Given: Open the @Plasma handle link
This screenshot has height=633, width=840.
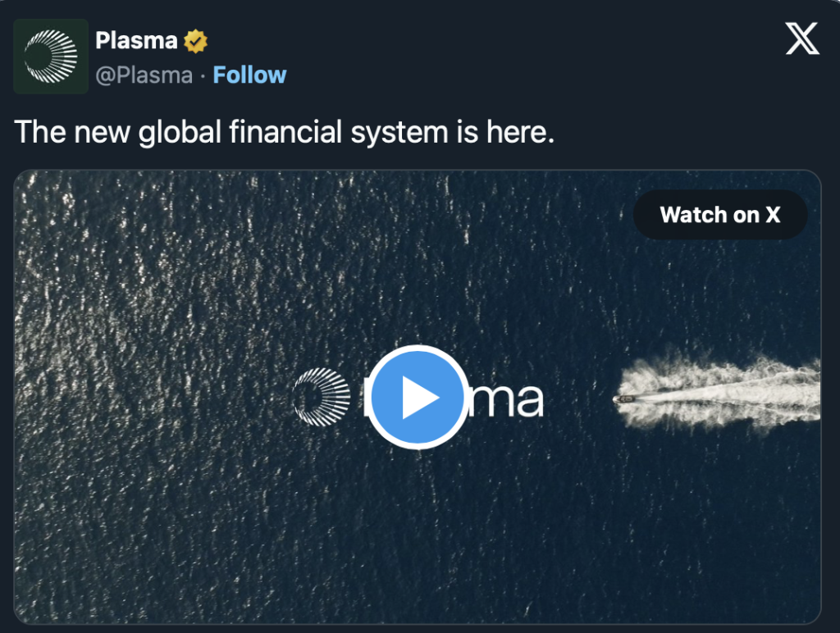Looking at the screenshot, I should coord(144,75).
